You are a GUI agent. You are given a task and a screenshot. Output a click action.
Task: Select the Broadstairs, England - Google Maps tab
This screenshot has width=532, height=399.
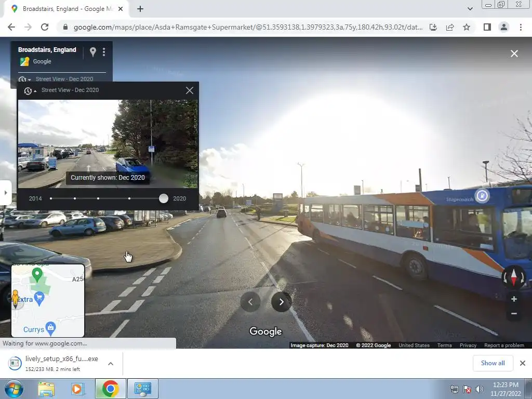66,9
